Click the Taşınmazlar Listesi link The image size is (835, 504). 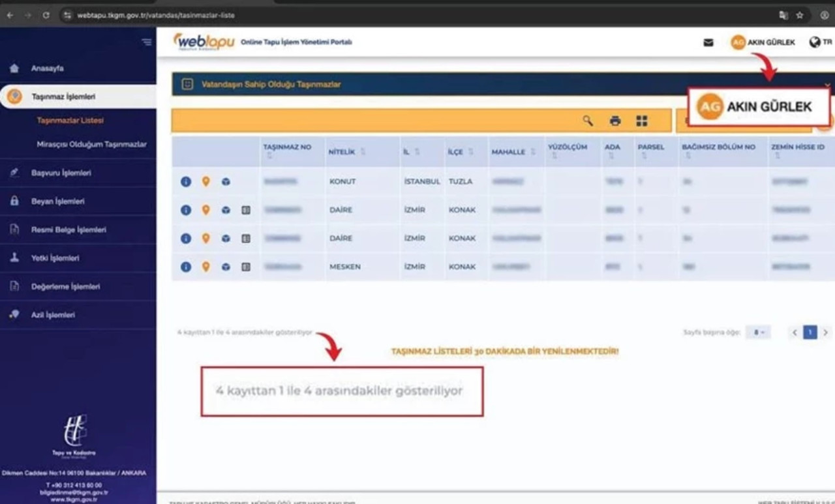click(x=70, y=121)
